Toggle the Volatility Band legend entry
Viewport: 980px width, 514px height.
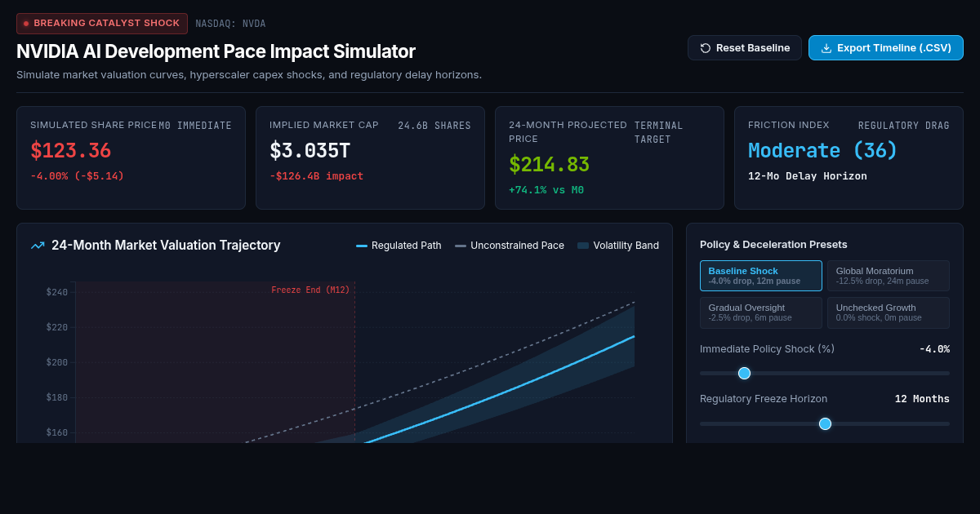click(618, 246)
